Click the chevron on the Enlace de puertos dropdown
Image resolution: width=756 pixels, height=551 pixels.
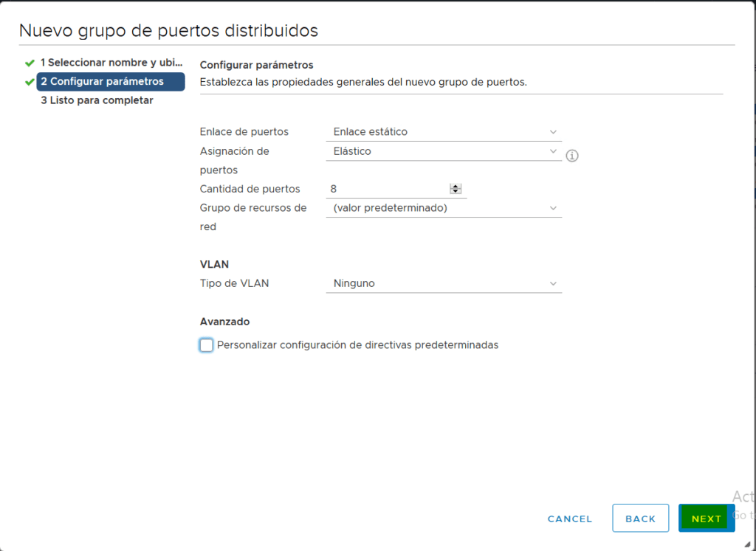[552, 131]
